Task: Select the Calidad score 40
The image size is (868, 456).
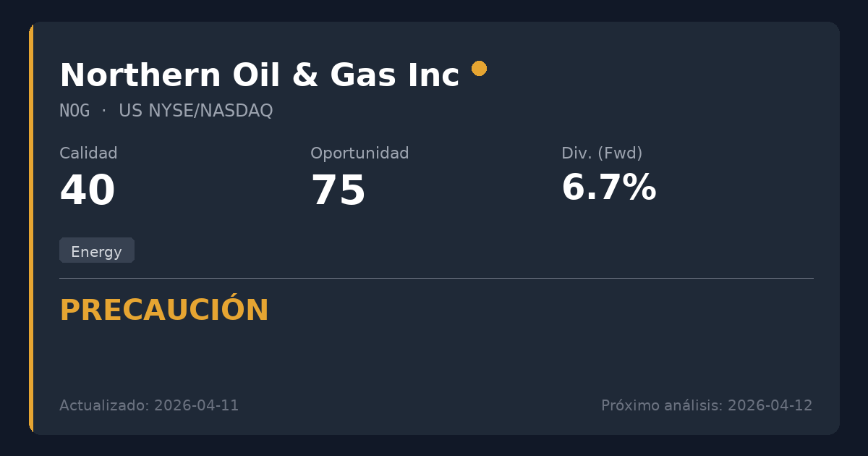Action: (x=88, y=192)
